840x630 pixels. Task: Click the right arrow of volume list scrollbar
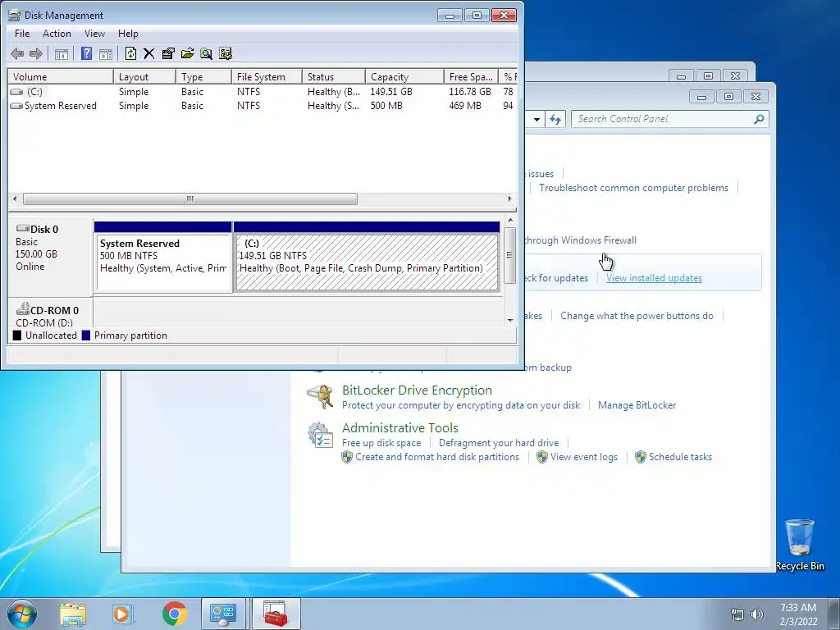point(509,199)
